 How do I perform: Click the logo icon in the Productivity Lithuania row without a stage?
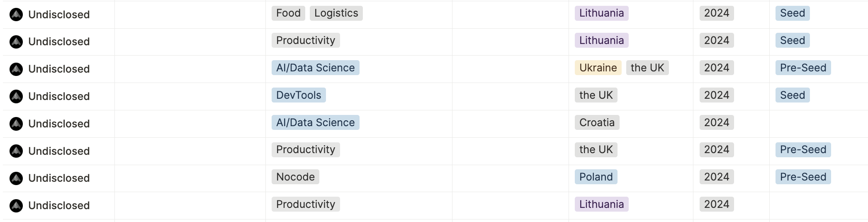coord(16,205)
